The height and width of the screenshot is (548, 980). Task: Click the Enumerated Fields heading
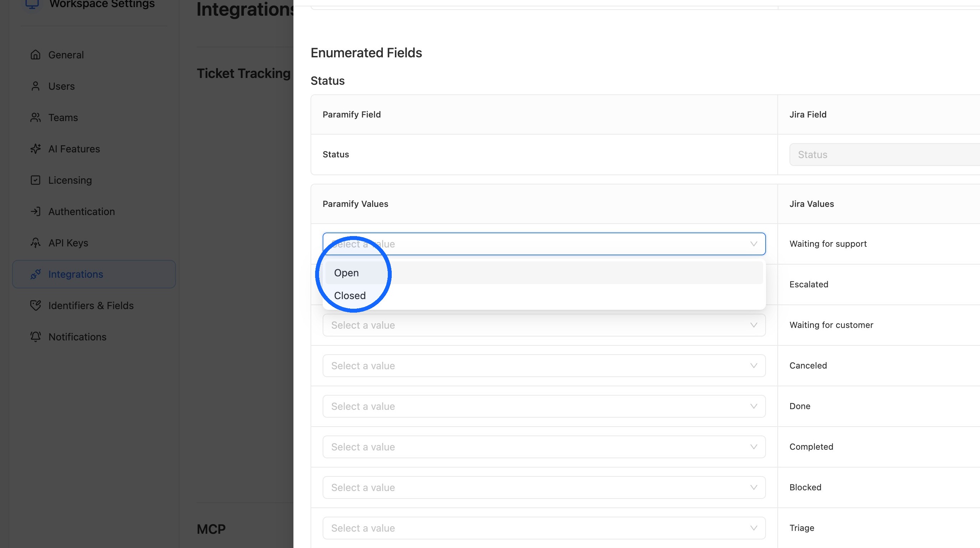[x=366, y=53]
